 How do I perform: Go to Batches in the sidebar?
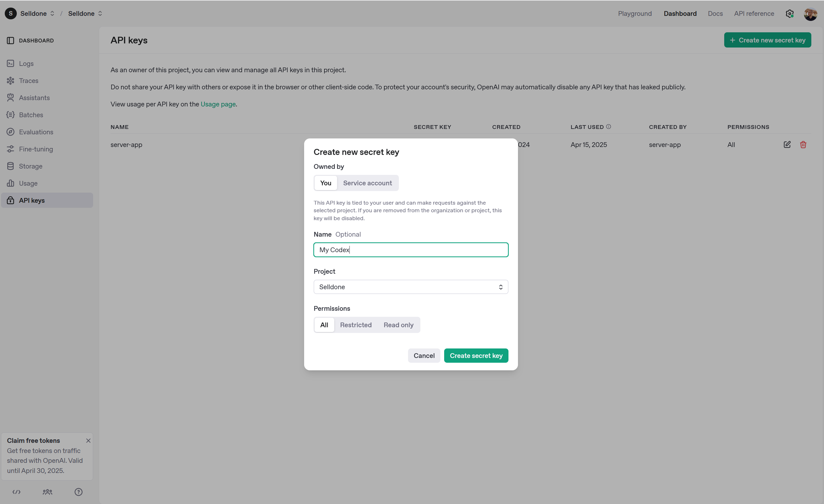coord(47,115)
